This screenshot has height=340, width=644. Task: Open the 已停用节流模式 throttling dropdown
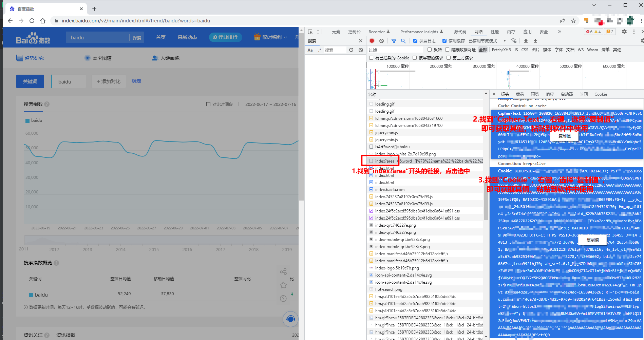pyautogui.click(x=487, y=41)
